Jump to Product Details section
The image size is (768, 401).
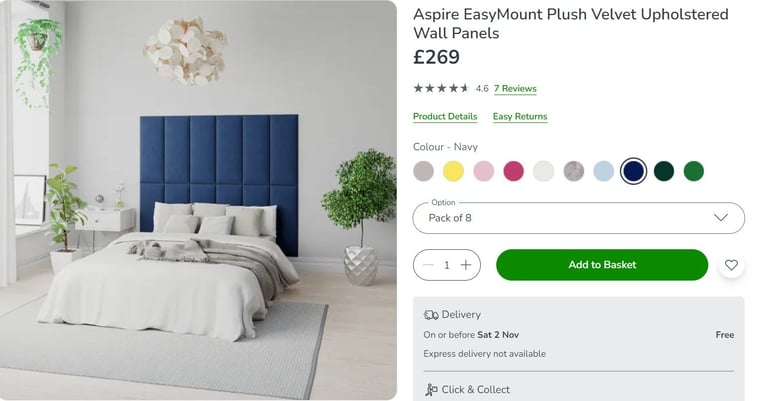(445, 117)
